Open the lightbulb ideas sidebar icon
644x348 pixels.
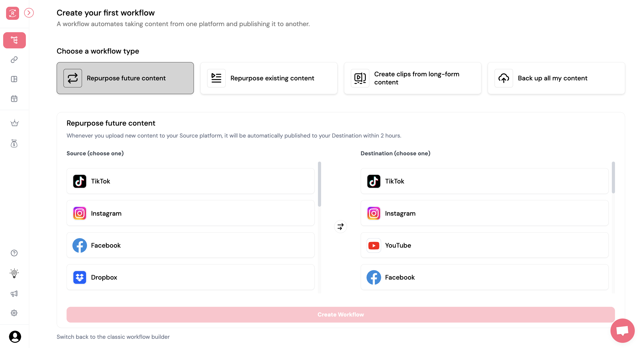(14, 273)
